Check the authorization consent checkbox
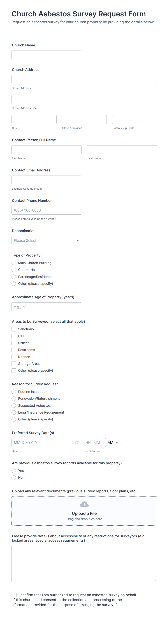167x644 pixels. 14,595
